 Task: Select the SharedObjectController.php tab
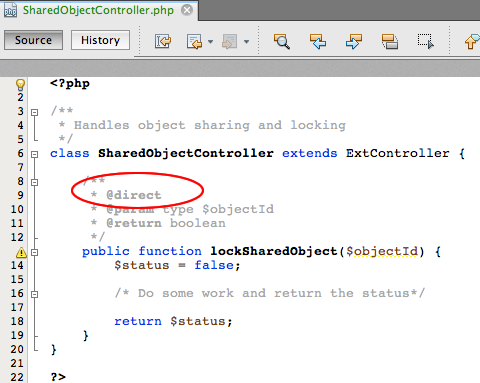click(98, 10)
